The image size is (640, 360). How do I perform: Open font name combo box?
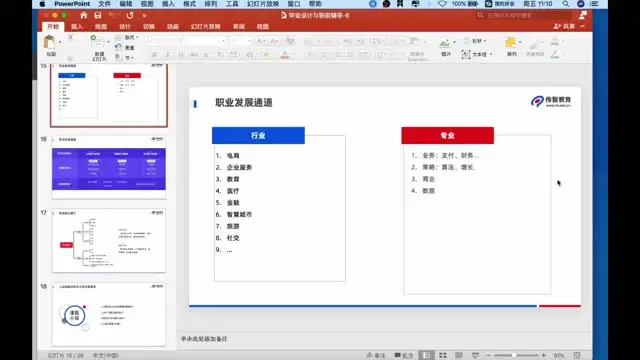(188, 41)
